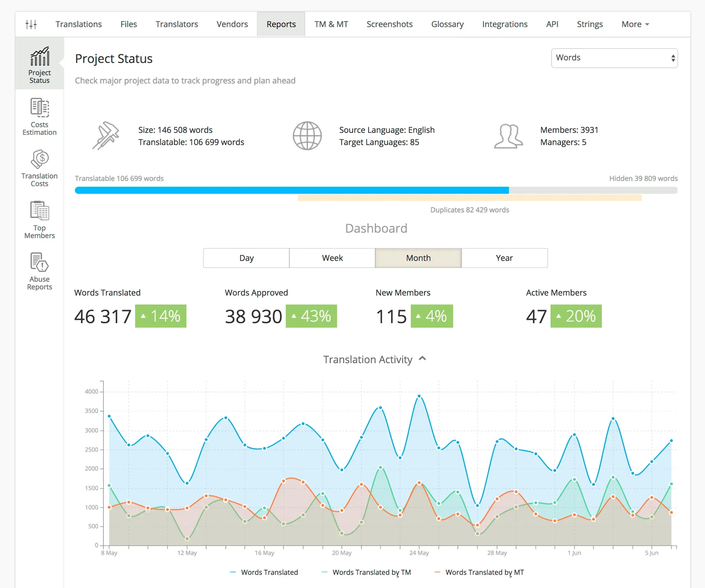Image resolution: width=705 pixels, height=588 pixels.
Task: Click the globe languages icon
Action: 307,136
